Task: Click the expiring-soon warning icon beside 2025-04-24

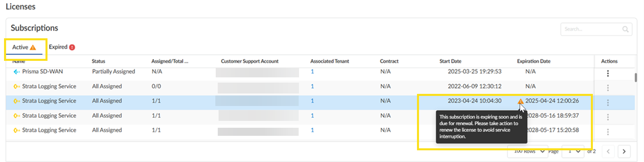Action: tap(520, 101)
